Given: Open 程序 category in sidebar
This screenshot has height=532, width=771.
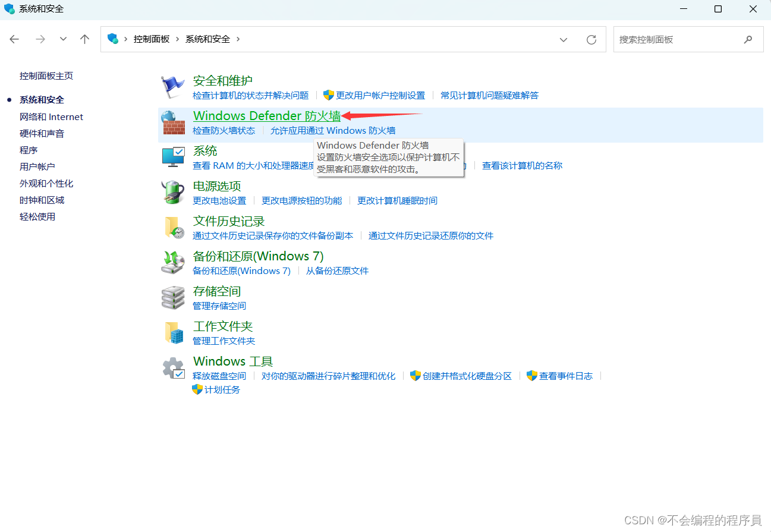Looking at the screenshot, I should 29,150.
